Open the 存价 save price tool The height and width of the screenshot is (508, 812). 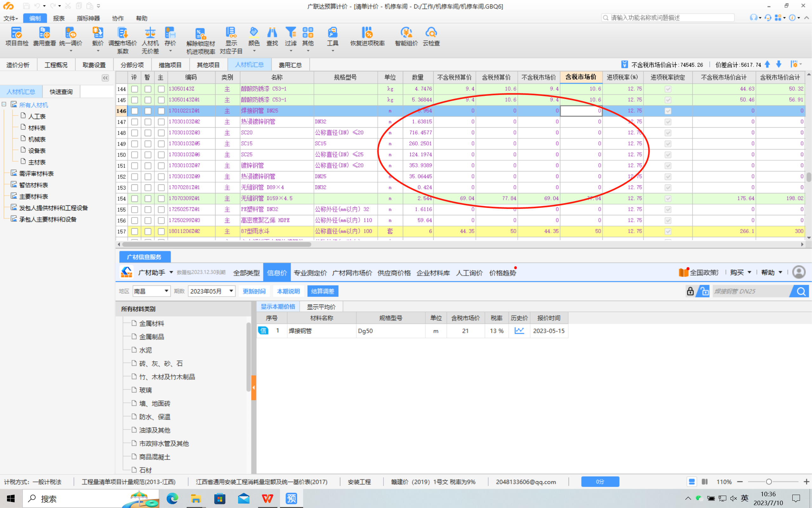coord(170,37)
